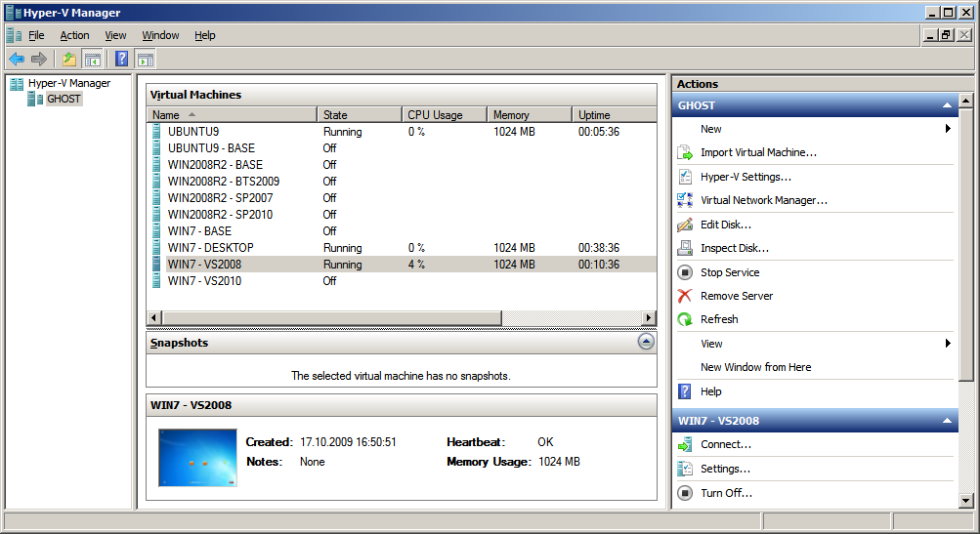The height and width of the screenshot is (534, 980).
Task: Sort by the Name column header
Action: [x=232, y=115]
